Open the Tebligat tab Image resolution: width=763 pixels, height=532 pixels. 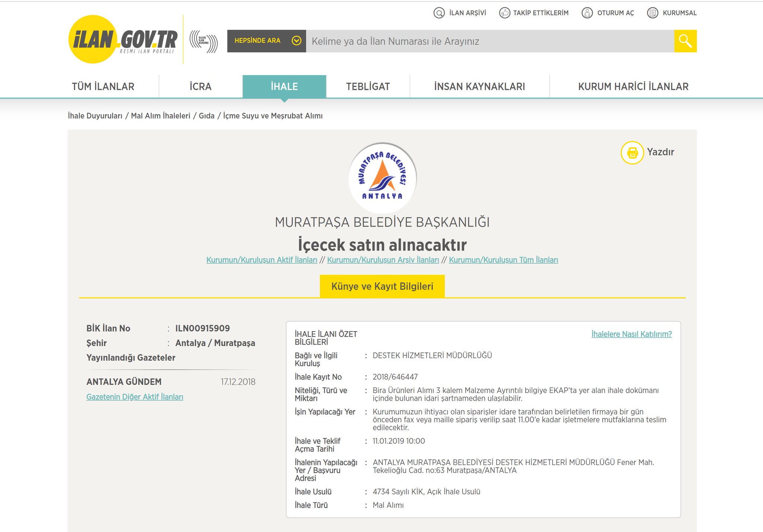pos(368,86)
